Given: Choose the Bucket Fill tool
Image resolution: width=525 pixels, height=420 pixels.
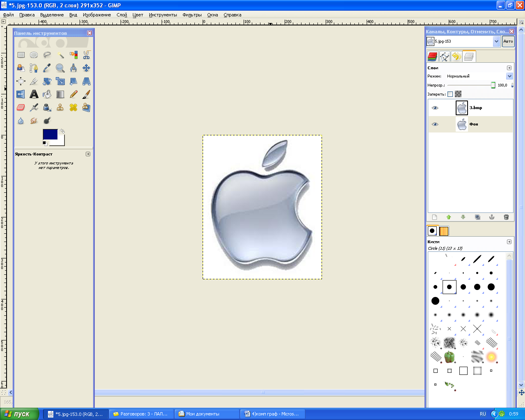Looking at the screenshot, I should 47,94.
